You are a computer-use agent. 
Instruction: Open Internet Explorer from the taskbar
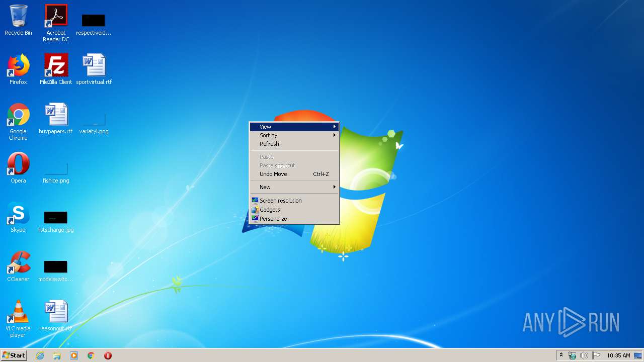pyautogui.click(x=40, y=355)
